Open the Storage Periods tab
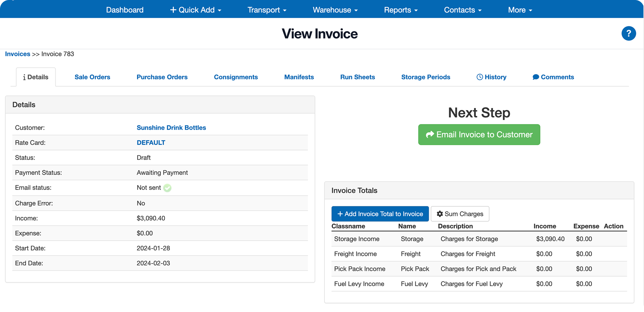The width and height of the screenshot is (644, 312). [x=425, y=77]
